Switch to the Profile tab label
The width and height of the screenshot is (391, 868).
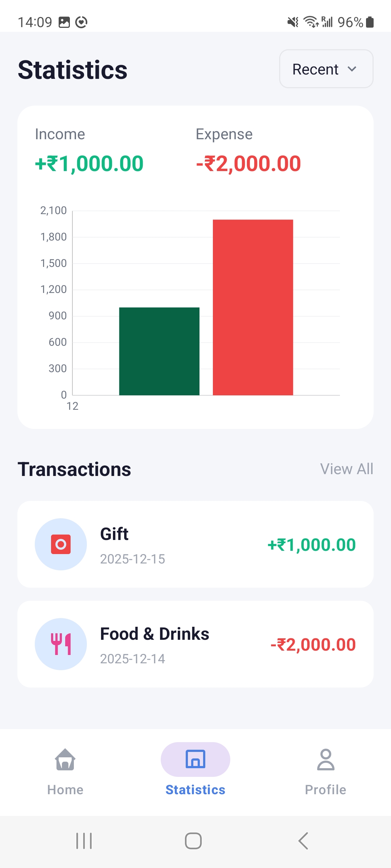point(325,790)
